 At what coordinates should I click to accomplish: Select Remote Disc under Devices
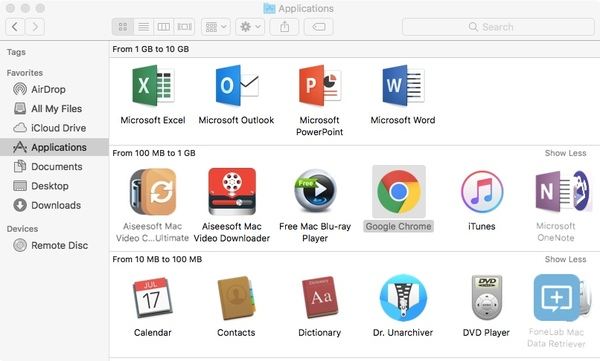click(x=54, y=245)
